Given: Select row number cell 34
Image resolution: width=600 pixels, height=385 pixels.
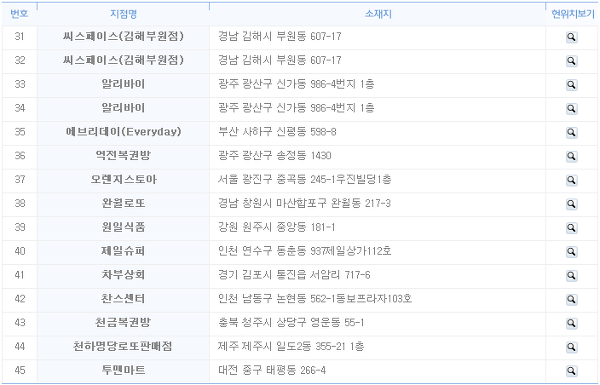Looking at the screenshot, I should pos(20,108).
